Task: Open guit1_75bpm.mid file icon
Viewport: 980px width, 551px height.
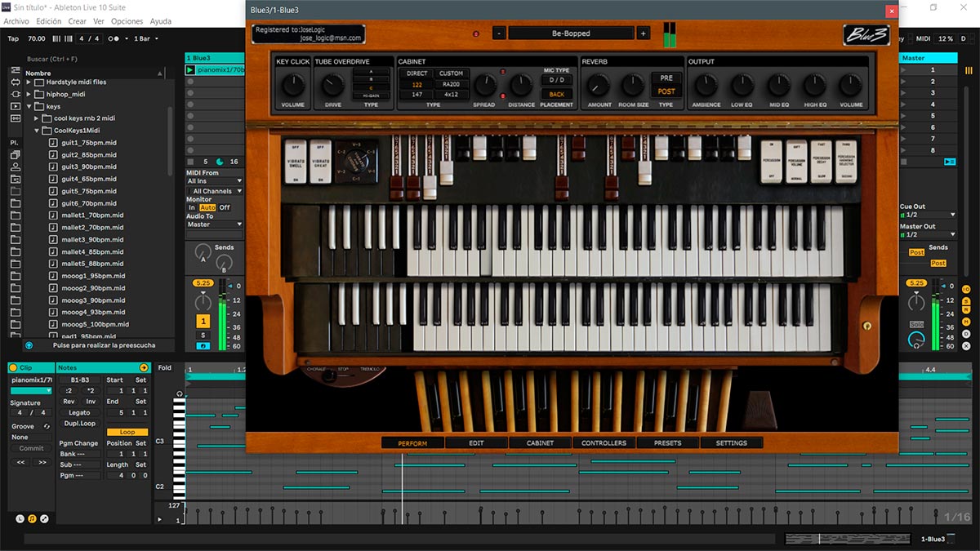Action: pyautogui.click(x=53, y=143)
